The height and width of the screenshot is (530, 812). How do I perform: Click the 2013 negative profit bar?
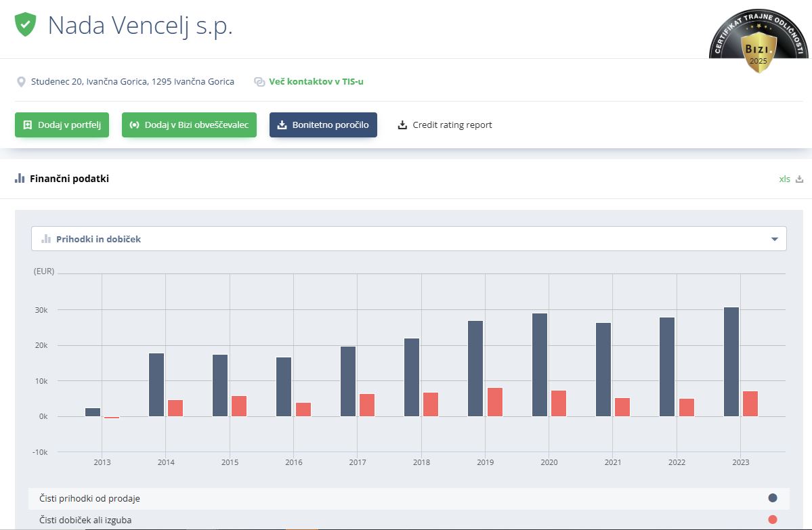coord(112,417)
